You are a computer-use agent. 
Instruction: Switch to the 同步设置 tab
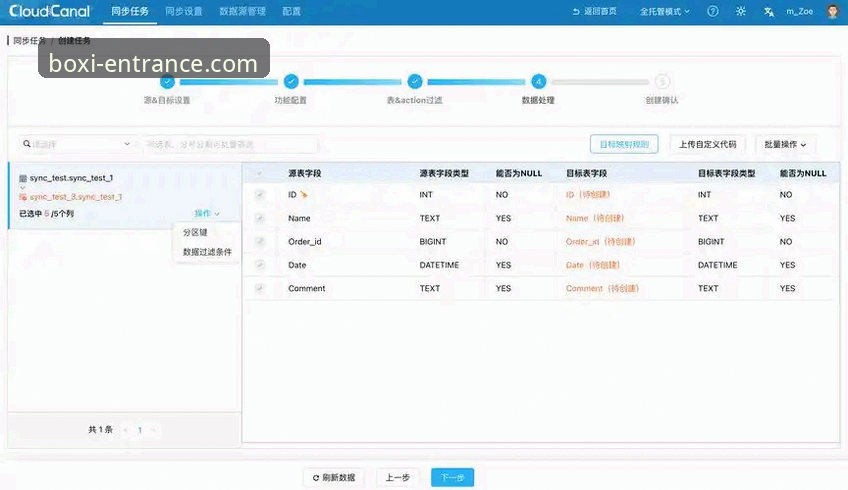point(183,11)
